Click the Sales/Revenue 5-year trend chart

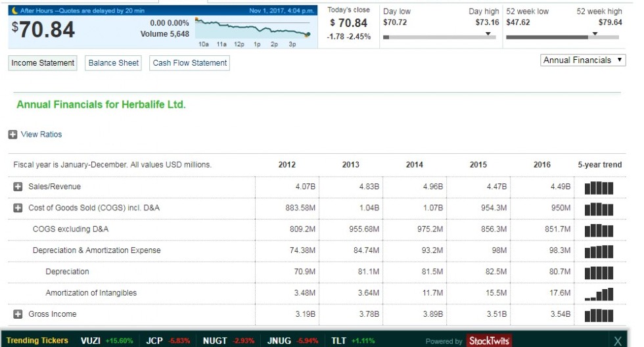click(x=599, y=188)
